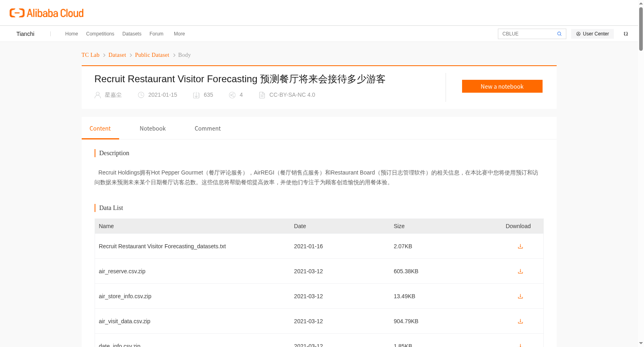The image size is (644, 347).
Task: Click the Data List section heading
Action: [111, 208]
